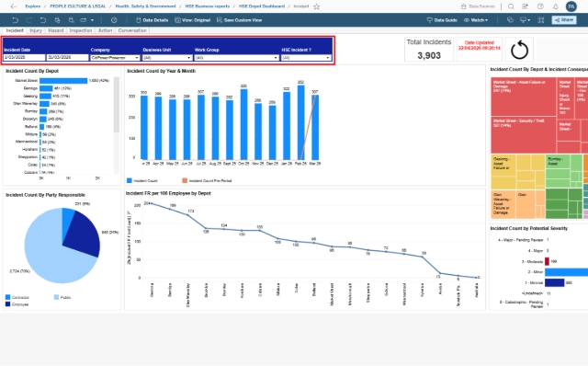Click the Incident Count Pre Period legend swatch
Viewport: 588px width, 366px height.
[185, 180]
